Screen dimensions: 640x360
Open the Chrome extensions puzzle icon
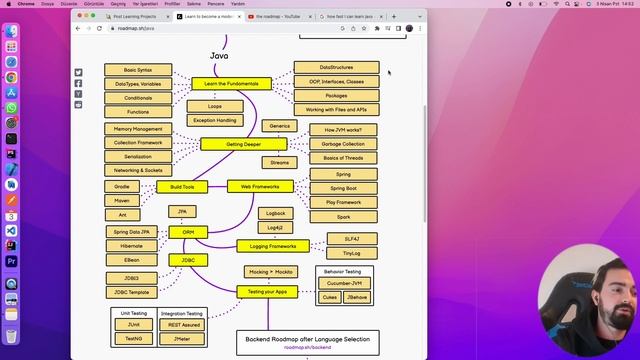click(x=377, y=28)
